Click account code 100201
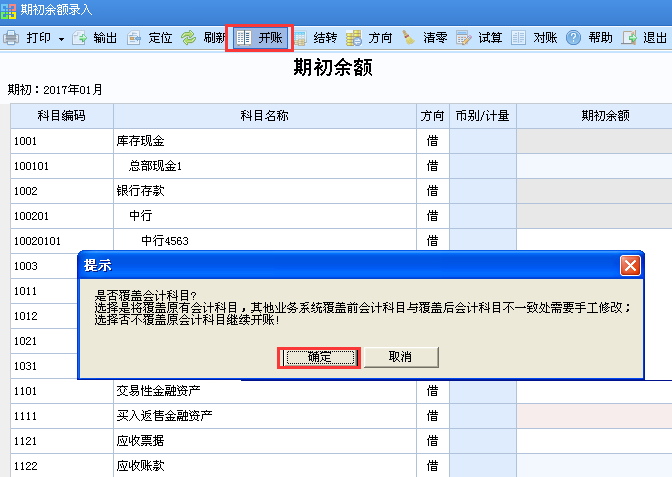Viewport: 672px width, 477px height. pyautogui.click(x=31, y=216)
